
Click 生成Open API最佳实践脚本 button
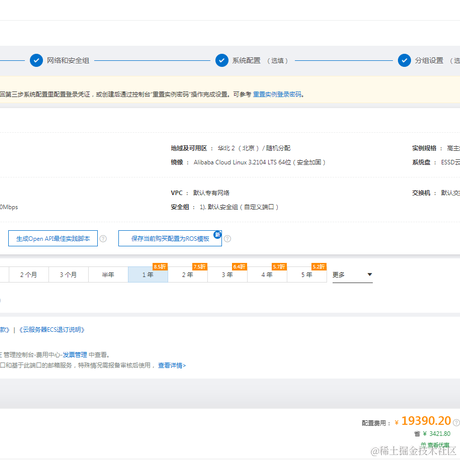[x=53, y=238]
